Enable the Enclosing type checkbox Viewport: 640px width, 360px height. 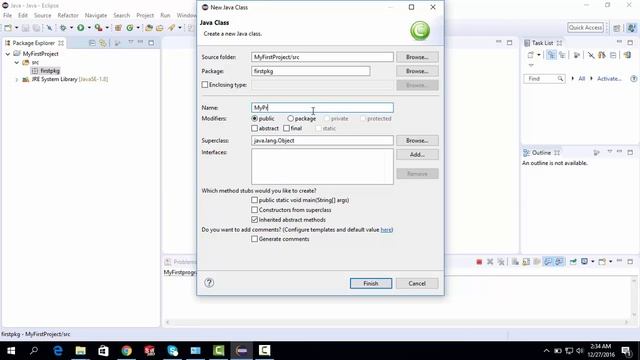(x=205, y=85)
